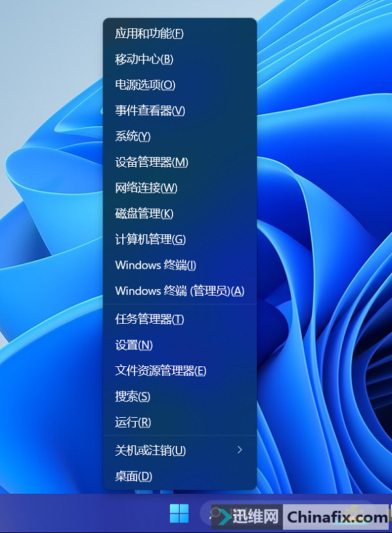Show 桌面 via menu item
The image size is (392, 533).
133,476
